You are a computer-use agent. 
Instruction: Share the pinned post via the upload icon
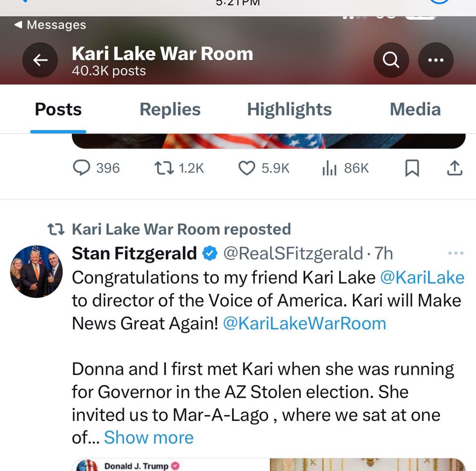tap(455, 168)
